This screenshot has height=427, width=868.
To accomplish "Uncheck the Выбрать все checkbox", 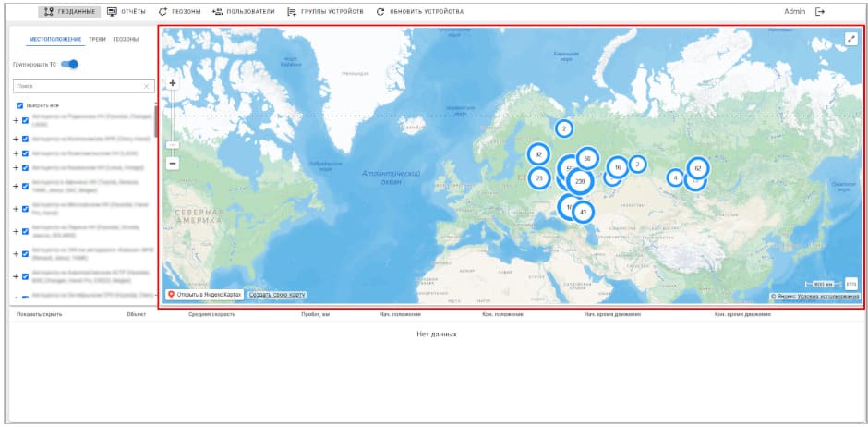I will [20, 105].
